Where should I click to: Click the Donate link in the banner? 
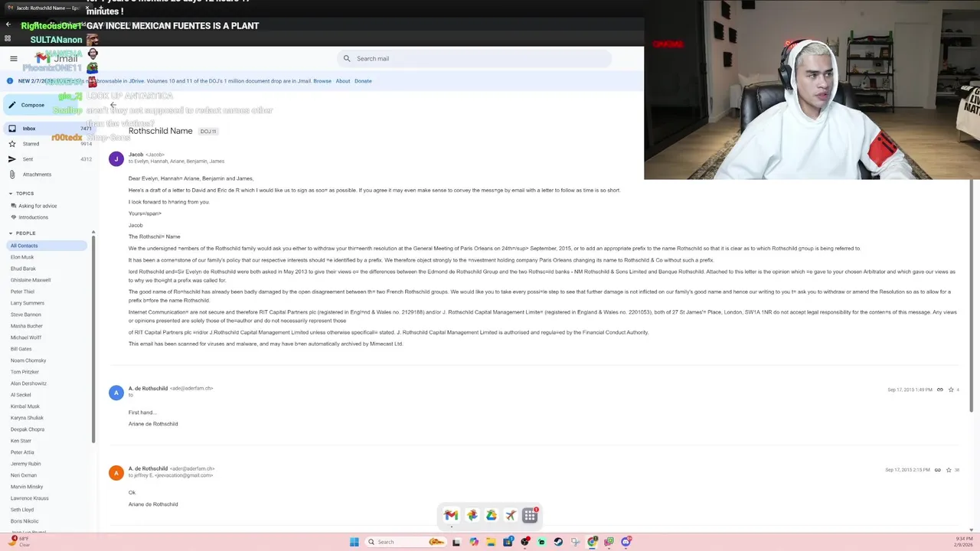[x=363, y=81]
